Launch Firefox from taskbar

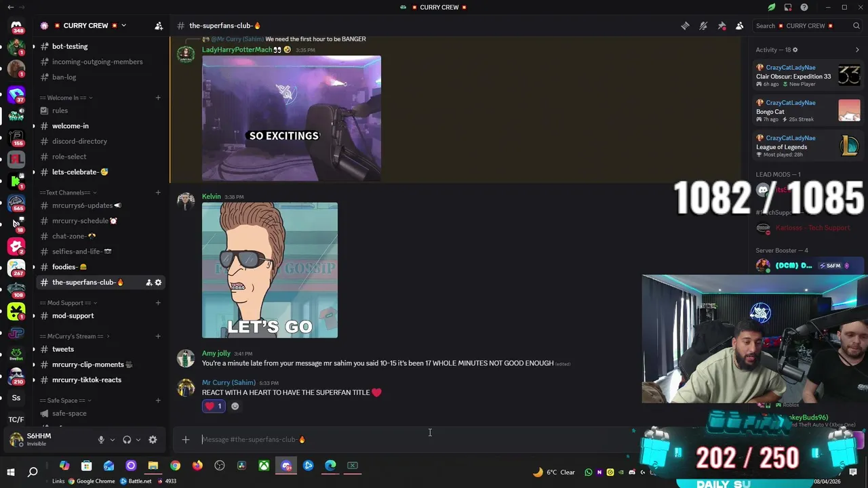click(197, 466)
